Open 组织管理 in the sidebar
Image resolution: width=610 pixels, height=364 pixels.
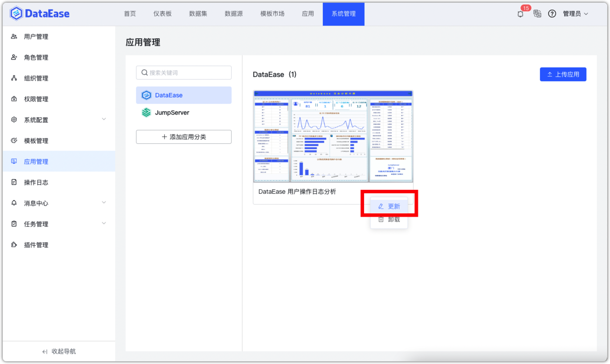coord(59,78)
